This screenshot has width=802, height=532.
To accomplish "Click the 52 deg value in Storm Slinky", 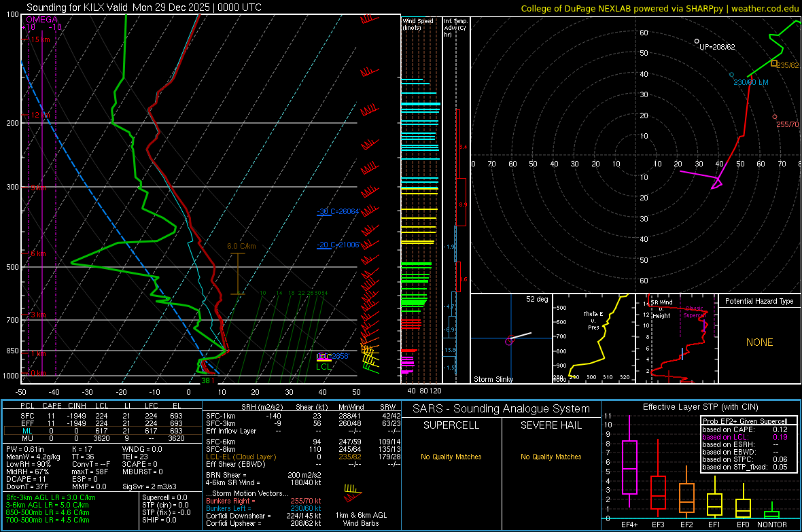I will 537,299.
